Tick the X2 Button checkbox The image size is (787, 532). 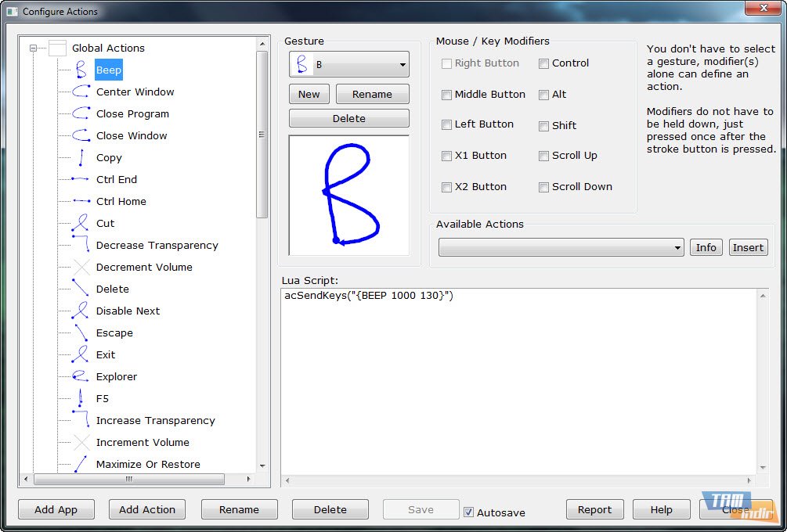pyautogui.click(x=446, y=187)
